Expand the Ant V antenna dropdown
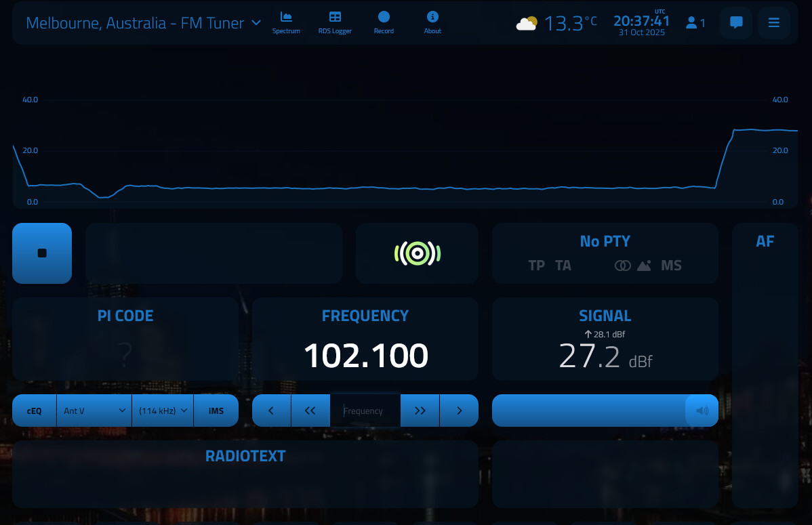The height and width of the screenshot is (525, 812). [95, 411]
